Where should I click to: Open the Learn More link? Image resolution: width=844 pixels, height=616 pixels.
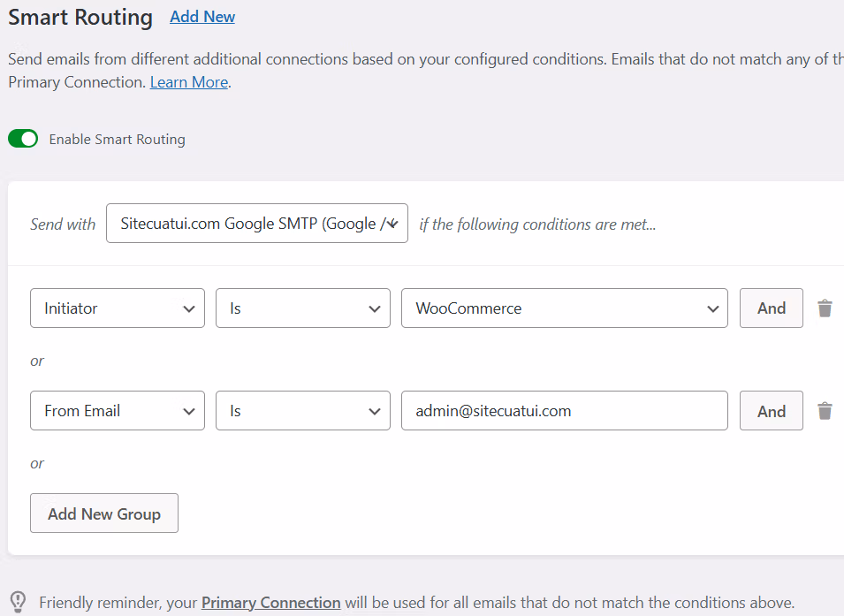click(189, 82)
